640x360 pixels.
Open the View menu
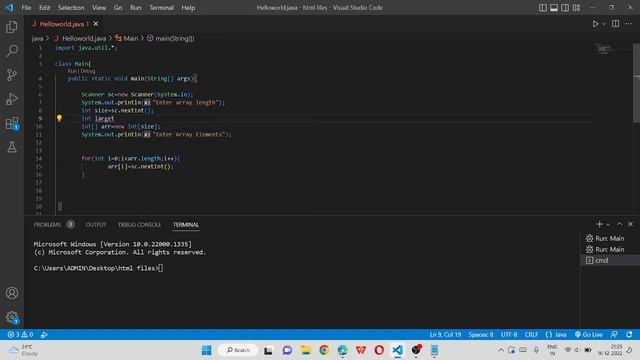[99, 8]
